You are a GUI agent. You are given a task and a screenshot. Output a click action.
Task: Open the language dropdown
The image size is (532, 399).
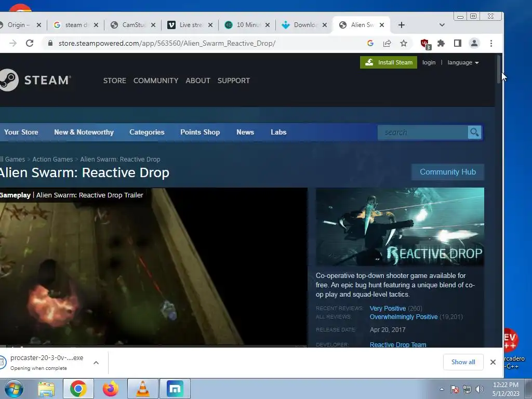point(463,62)
